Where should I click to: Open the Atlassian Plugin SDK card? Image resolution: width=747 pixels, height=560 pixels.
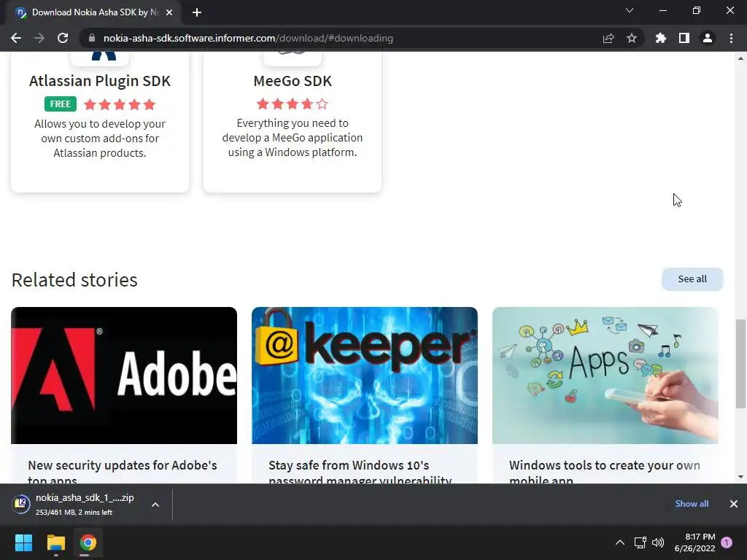99,122
